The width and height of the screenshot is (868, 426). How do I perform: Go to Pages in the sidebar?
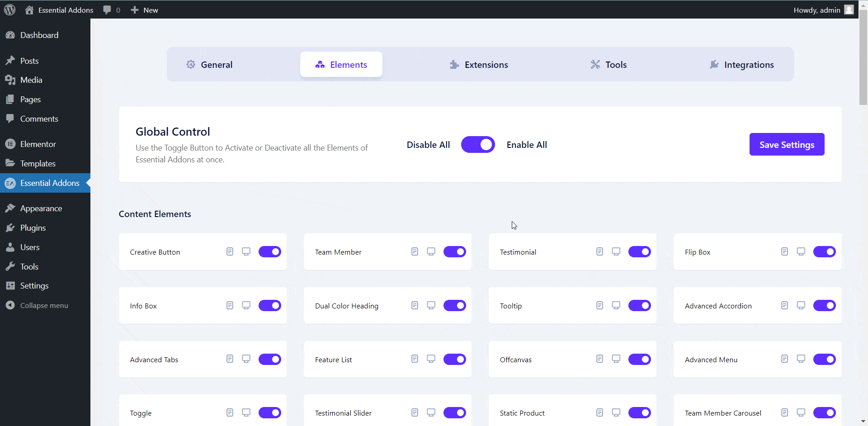click(45, 99)
